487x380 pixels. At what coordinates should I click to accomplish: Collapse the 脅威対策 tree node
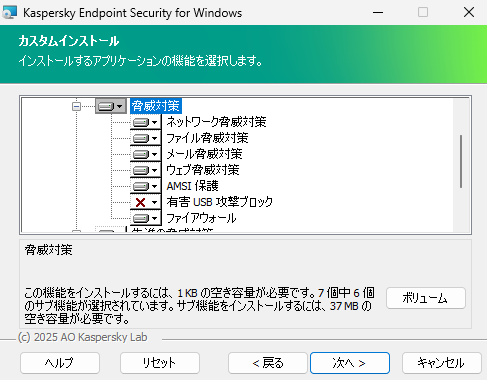click(x=76, y=106)
